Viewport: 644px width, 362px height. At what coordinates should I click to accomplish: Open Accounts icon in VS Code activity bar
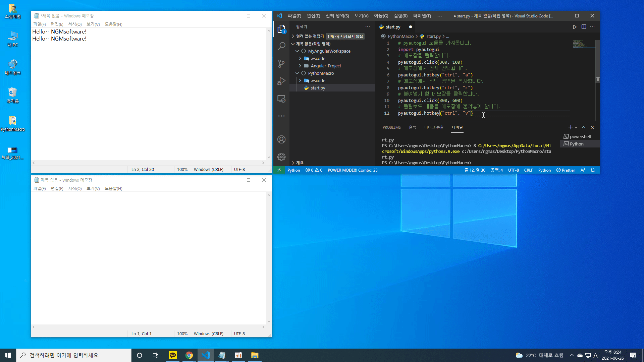coord(281,139)
